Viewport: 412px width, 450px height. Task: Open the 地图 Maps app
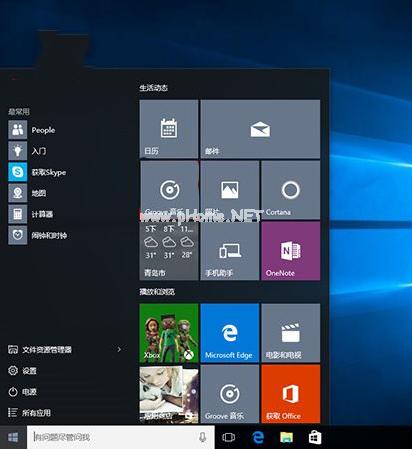(x=27, y=193)
